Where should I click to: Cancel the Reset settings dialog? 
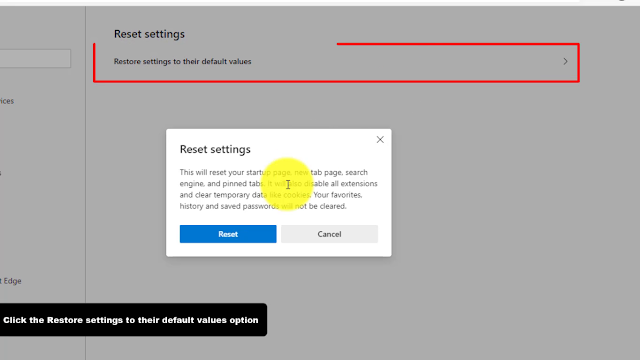(x=329, y=234)
